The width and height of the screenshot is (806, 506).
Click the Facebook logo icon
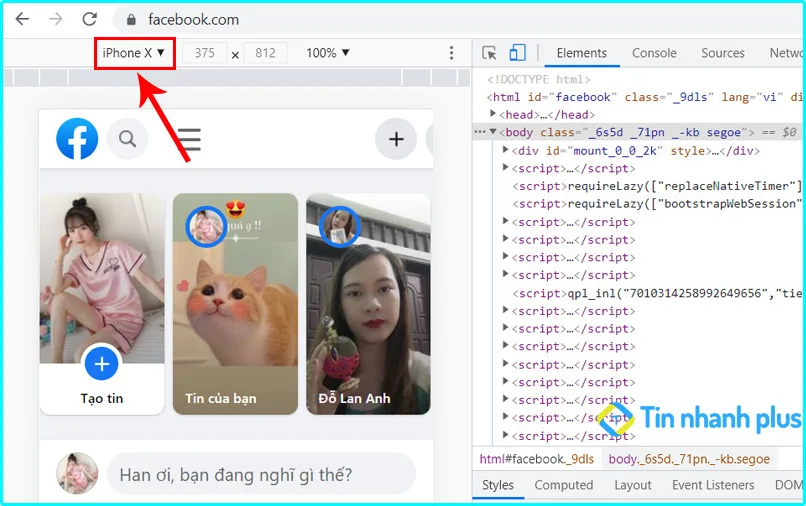click(77, 139)
